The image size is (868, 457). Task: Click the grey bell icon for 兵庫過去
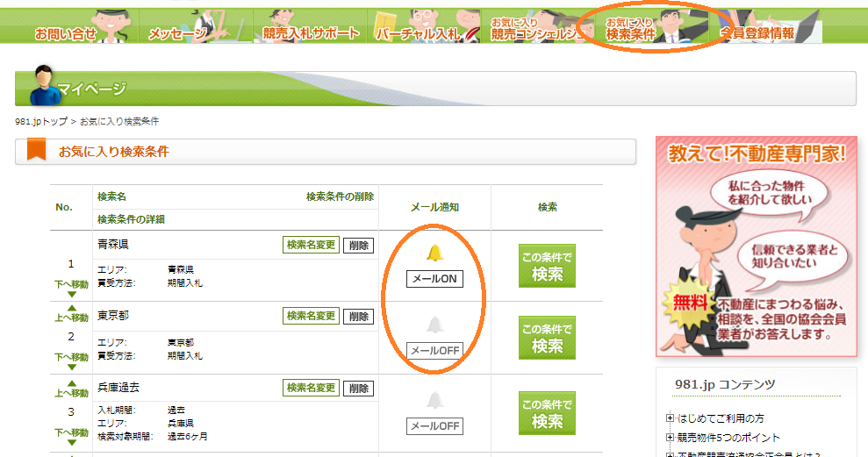point(435,400)
